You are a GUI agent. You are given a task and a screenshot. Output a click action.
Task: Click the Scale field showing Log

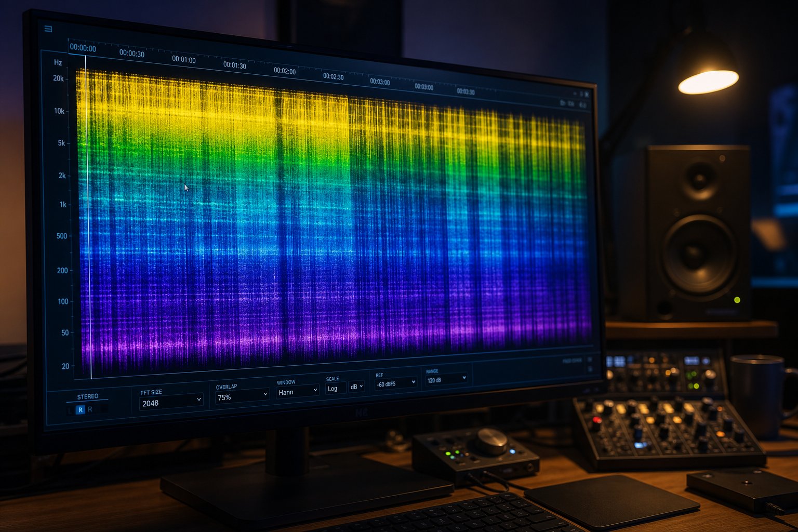pos(335,388)
